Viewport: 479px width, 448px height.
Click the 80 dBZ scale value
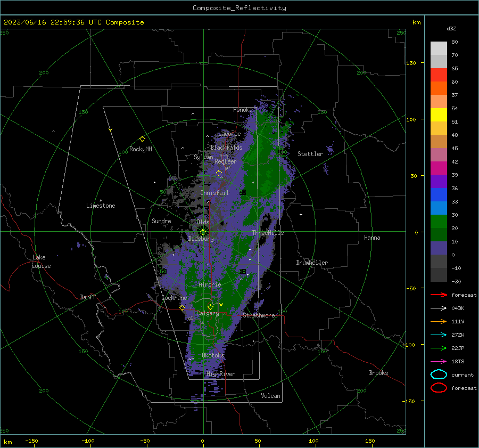coord(455,42)
